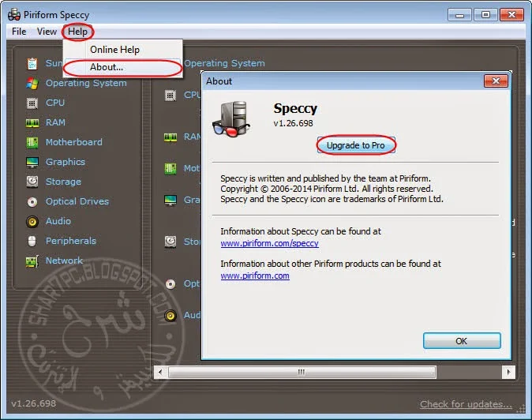The width and height of the screenshot is (532, 420).
Task: Click the RAM stick icon in sidebar
Action: point(32,123)
